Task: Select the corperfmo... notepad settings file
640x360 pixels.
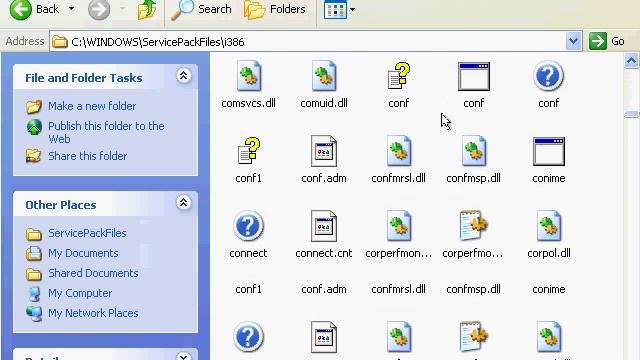Action: (473, 225)
